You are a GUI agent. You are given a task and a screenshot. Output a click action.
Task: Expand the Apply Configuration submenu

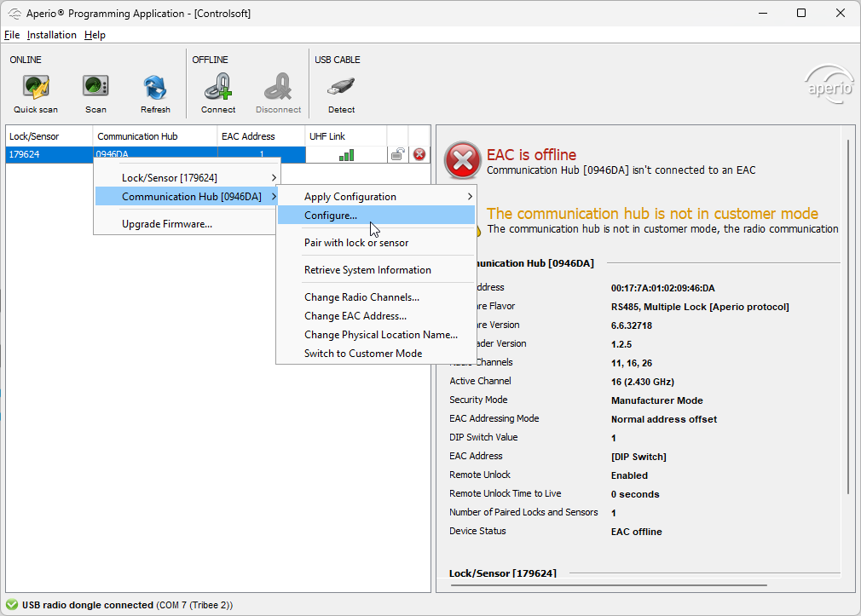376,197
